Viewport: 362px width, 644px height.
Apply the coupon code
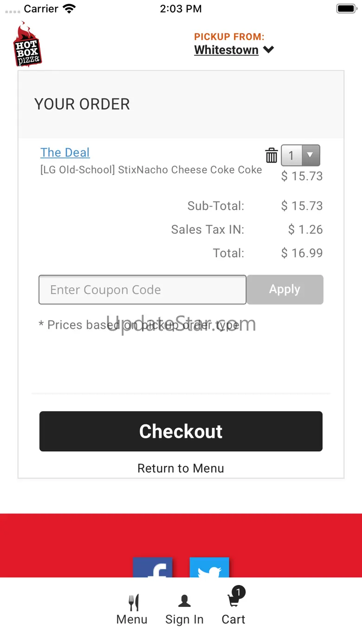284,290
